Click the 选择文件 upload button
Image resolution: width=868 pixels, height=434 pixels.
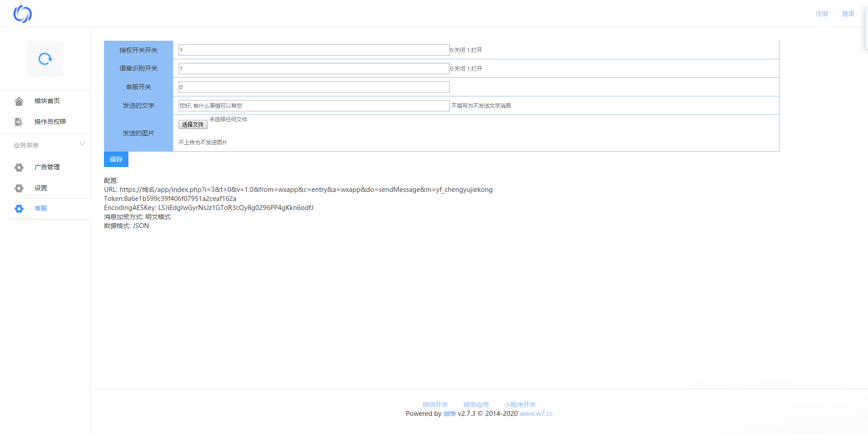193,124
